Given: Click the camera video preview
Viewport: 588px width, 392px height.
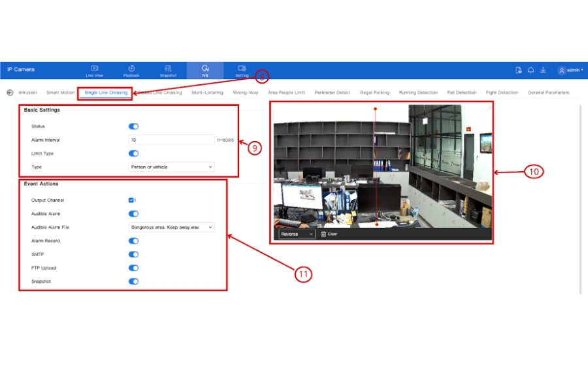Looking at the screenshot, I should coord(383,167).
